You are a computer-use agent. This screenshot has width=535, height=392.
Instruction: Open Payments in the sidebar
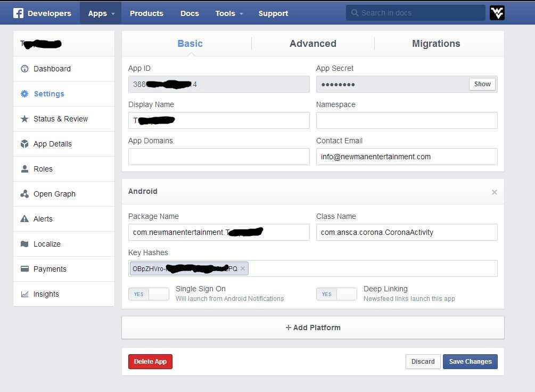(64, 269)
